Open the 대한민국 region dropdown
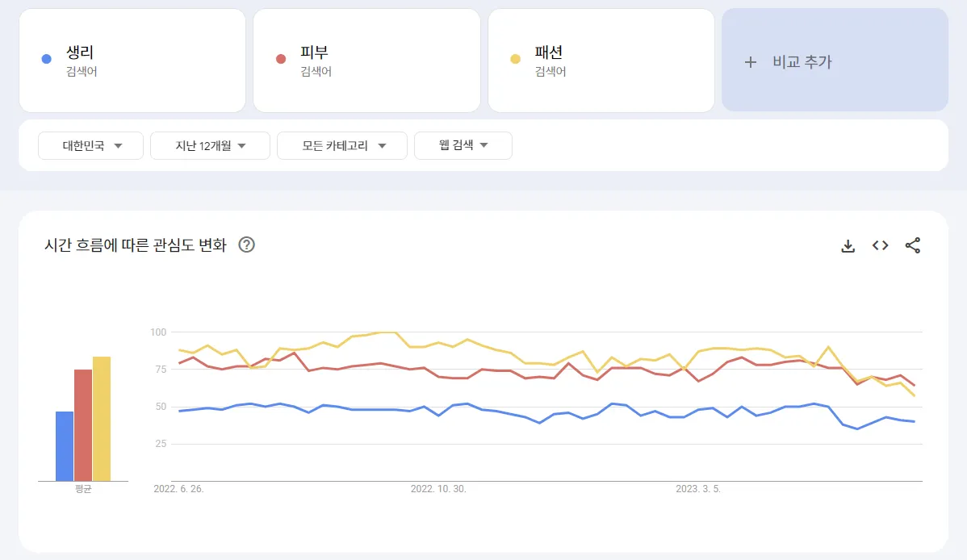The image size is (967, 560). pyautogui.click(x=90, y=146)
